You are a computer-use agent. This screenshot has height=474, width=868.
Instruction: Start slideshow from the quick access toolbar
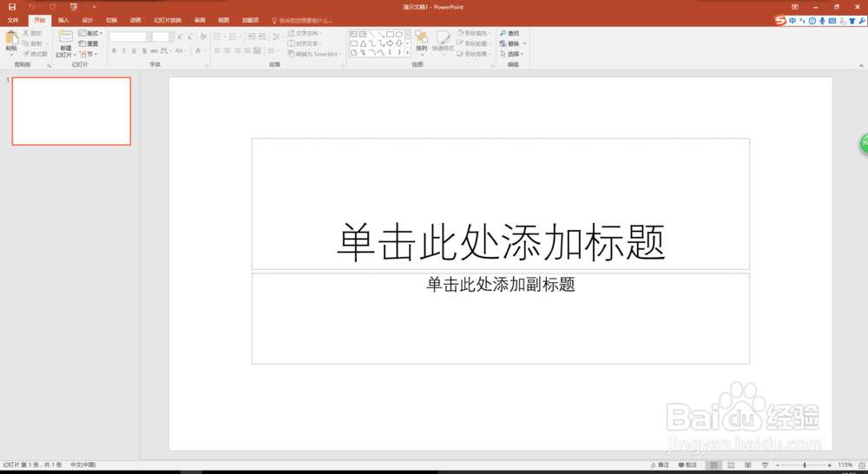coord(74,7)
